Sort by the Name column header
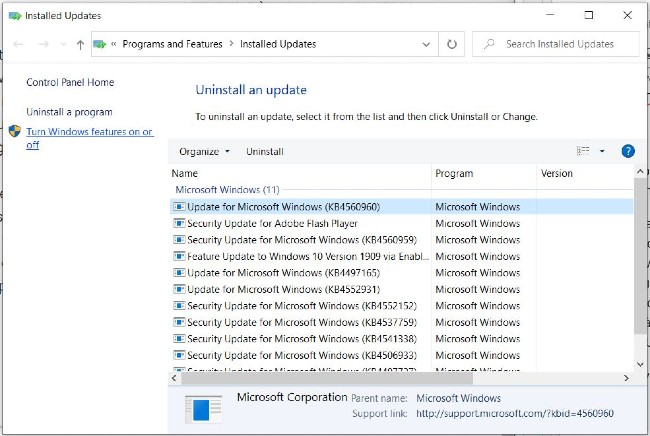This screenshot has height=436, width=650. pyautogui.click(x=300, y=173)
